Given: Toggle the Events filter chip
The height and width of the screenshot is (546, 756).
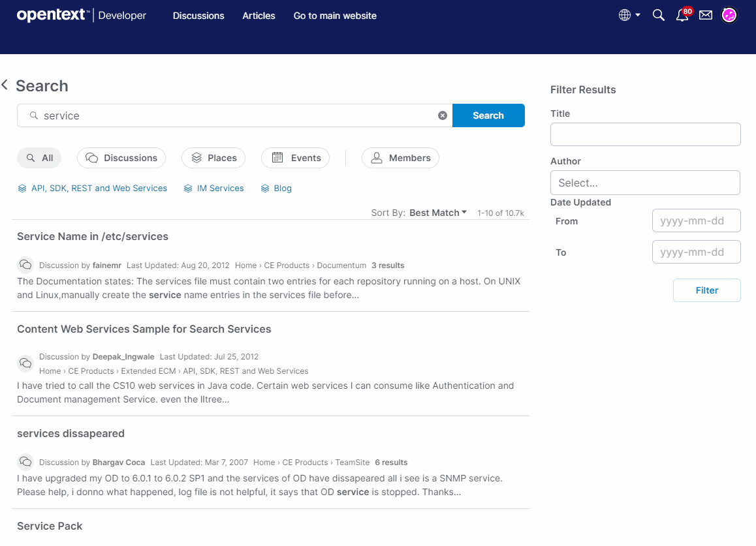Looking at the screenshot, I should coord(295,158).
